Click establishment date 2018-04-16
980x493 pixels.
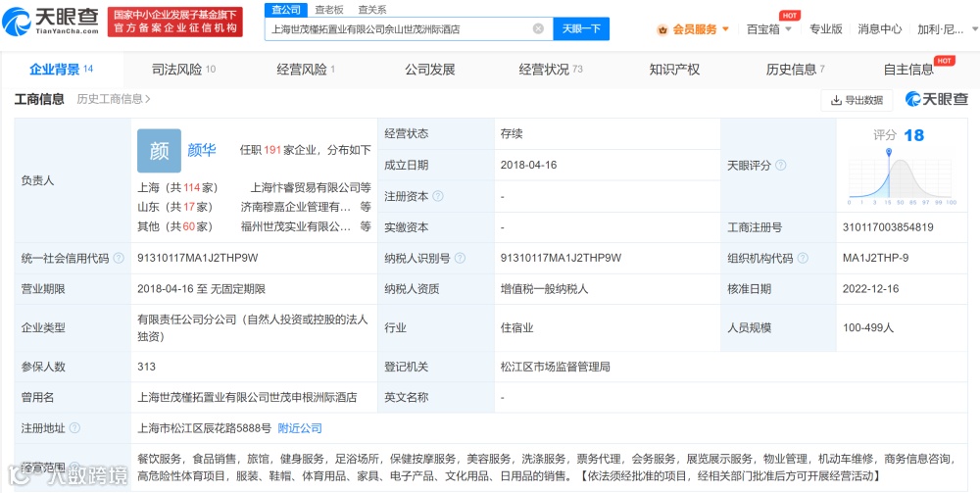pos(529,165)
